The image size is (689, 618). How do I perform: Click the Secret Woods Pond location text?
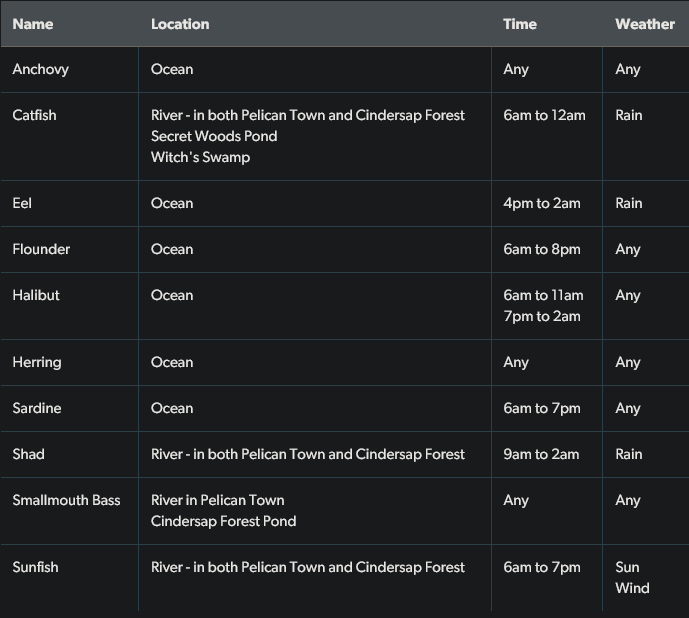[x=214, y=136]
